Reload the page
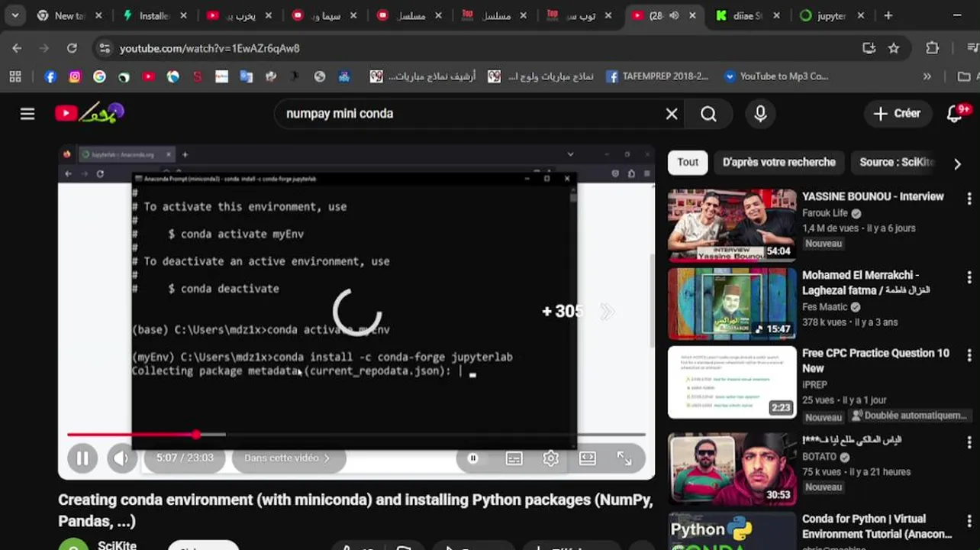 [x=72, y=48]
